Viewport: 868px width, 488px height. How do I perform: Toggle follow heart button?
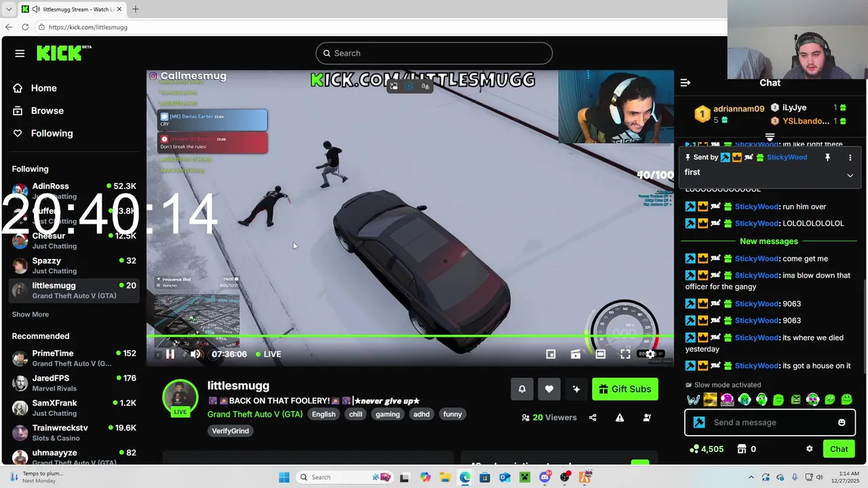549,389
